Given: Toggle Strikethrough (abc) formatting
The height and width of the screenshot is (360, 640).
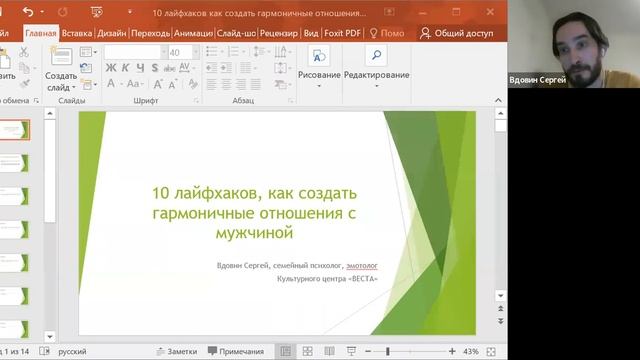Looking at the screenshot, I should coord(169,68).
